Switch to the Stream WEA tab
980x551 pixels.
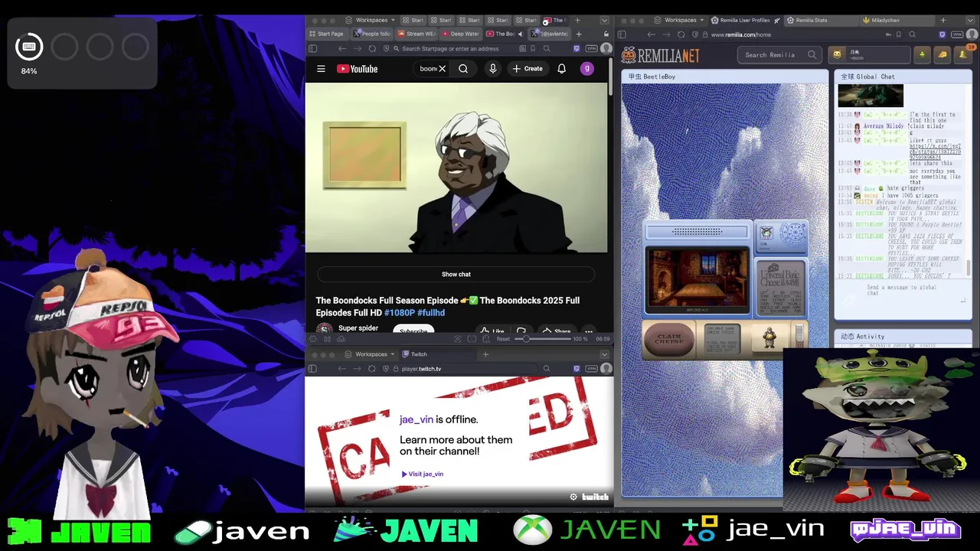(416, 34)
